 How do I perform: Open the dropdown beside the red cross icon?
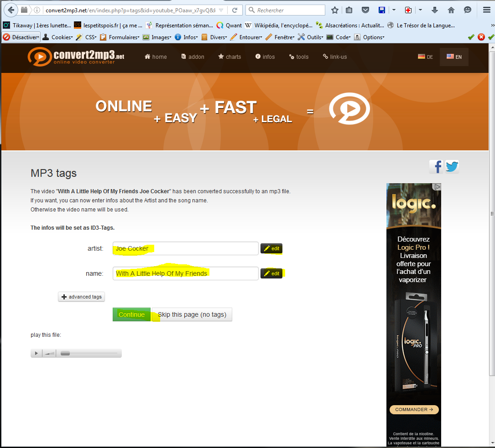tap(420, 10)
